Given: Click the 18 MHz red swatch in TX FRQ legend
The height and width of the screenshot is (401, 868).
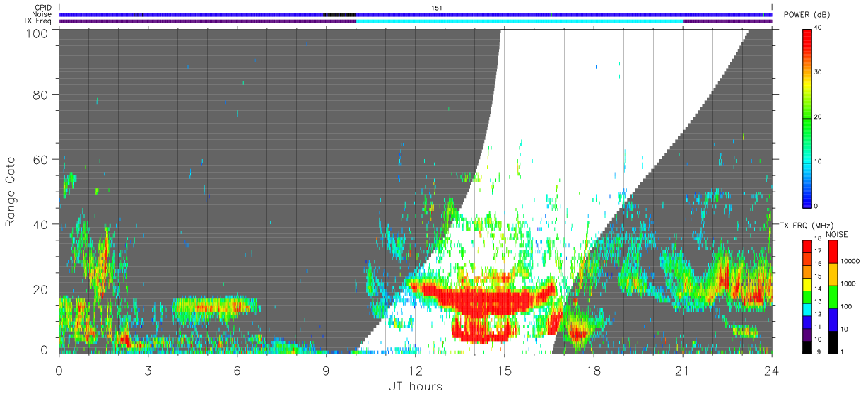Looking at the screenshot, I should pyautogui.click(x=808, y=245).
